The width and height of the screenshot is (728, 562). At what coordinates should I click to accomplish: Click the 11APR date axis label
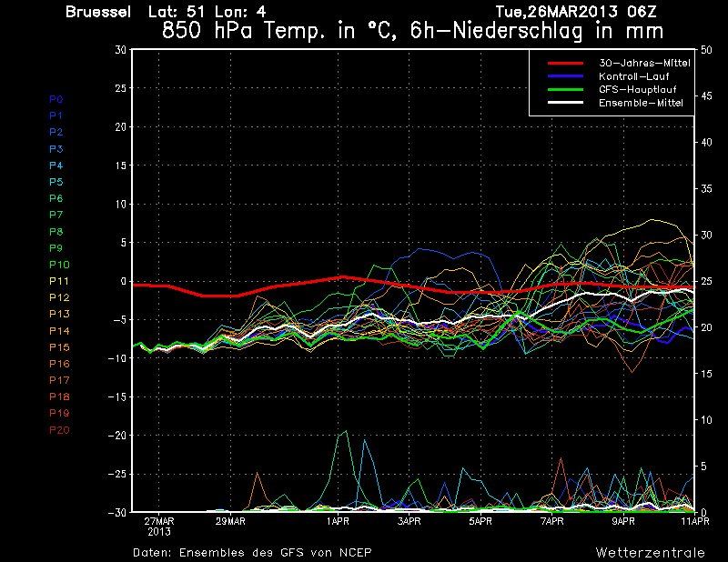695,522
